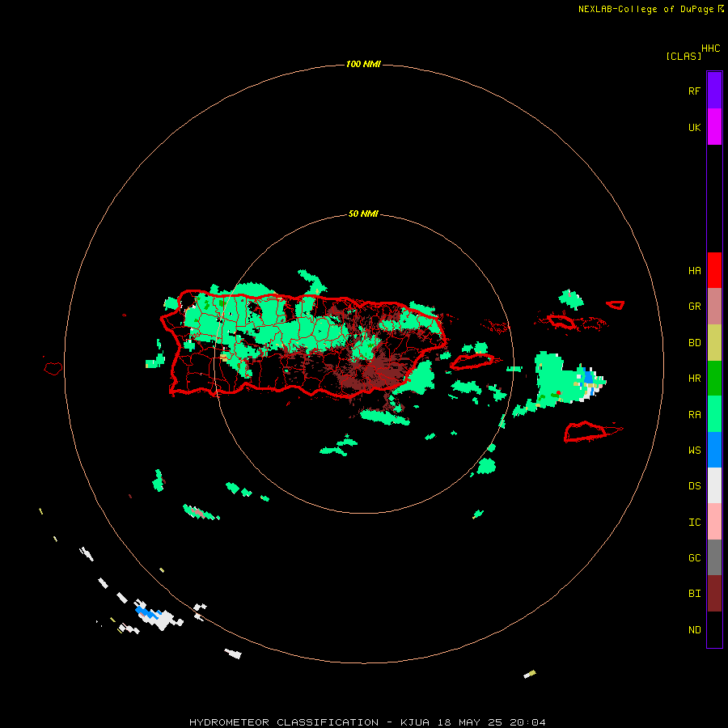Screen dimensions: 728x728
Task: Click the GC legend label
Action: [694, 557]
